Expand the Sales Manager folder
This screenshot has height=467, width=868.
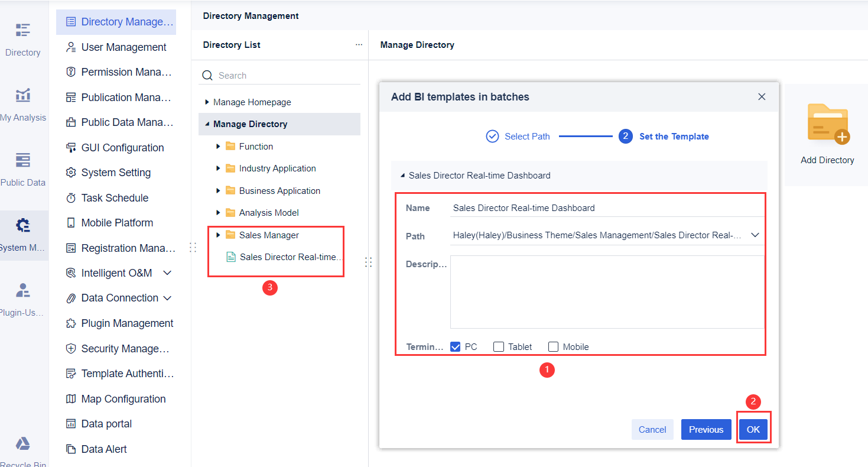click(x=217, y=235)
